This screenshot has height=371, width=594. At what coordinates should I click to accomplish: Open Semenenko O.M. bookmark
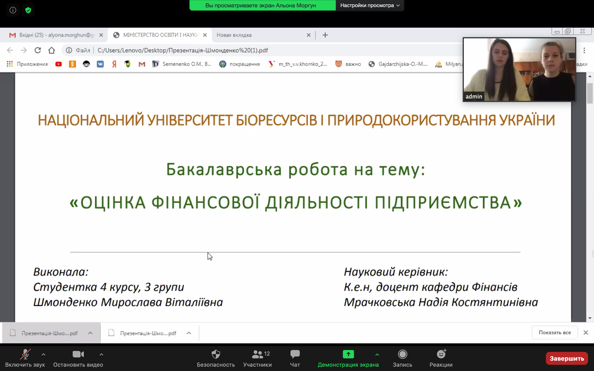[x=181, y=64]
